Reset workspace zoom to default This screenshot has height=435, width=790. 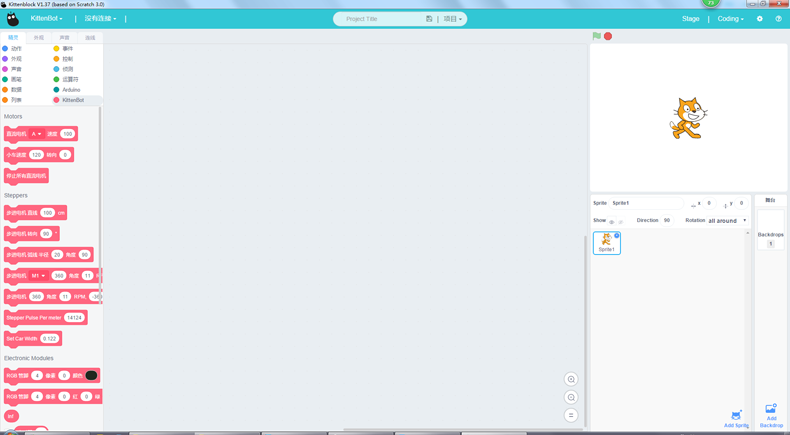click(571, 415)
